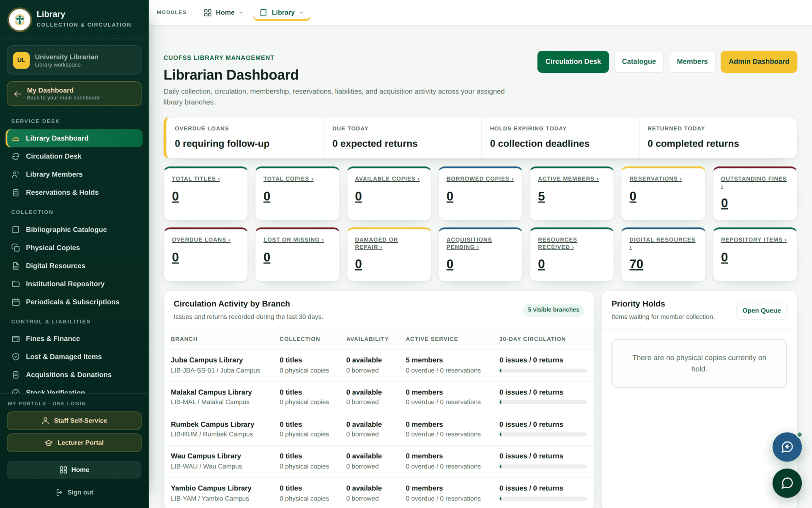Click the Digital Resources file icon

[x=16, y=266]
